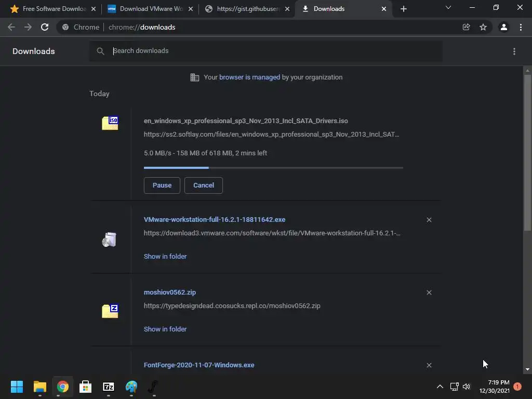532x399 pixels.
Task: Click the softlay.com source URL
Action: click(271, 135)
